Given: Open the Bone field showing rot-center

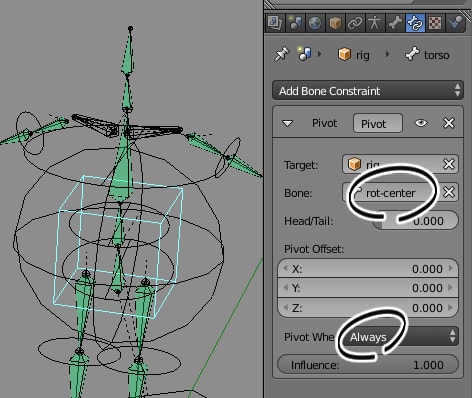Looking at the screenshot, I should click(x=392, y=193).
